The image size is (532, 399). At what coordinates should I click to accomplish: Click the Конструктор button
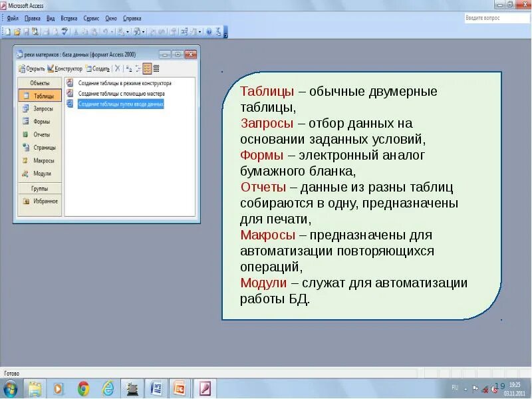[x=65, y=68]
